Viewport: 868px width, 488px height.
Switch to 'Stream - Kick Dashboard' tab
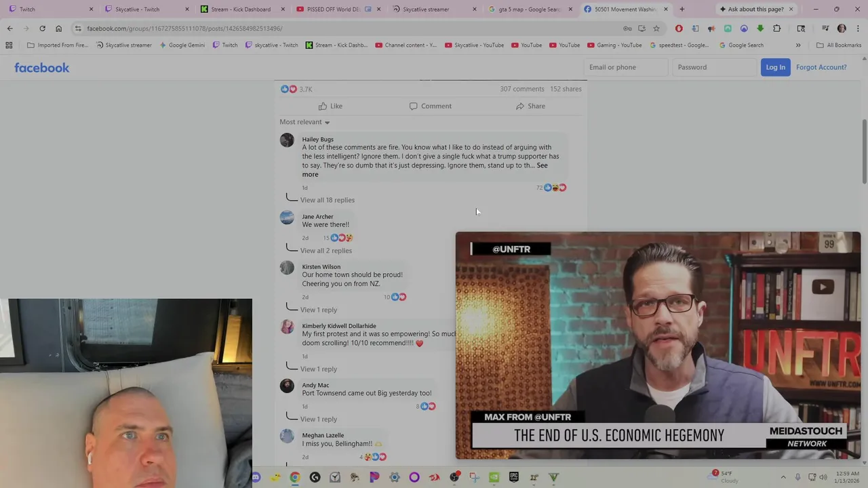point(241,9)
